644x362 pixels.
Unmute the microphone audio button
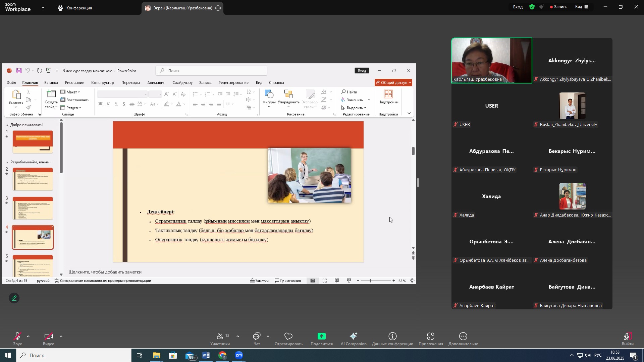tap(17, 337)
